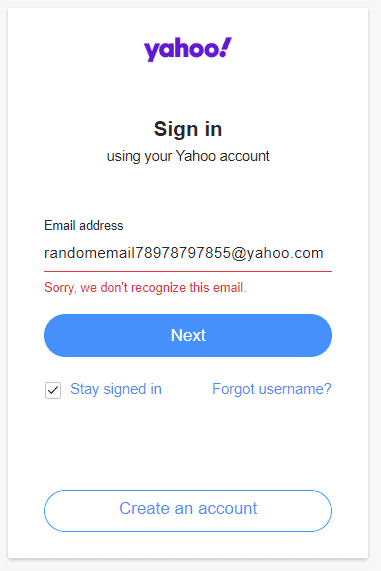Click the @yahoo.com part of typed email
This screenshot has height=571, width=381.
tap(277, 253)
